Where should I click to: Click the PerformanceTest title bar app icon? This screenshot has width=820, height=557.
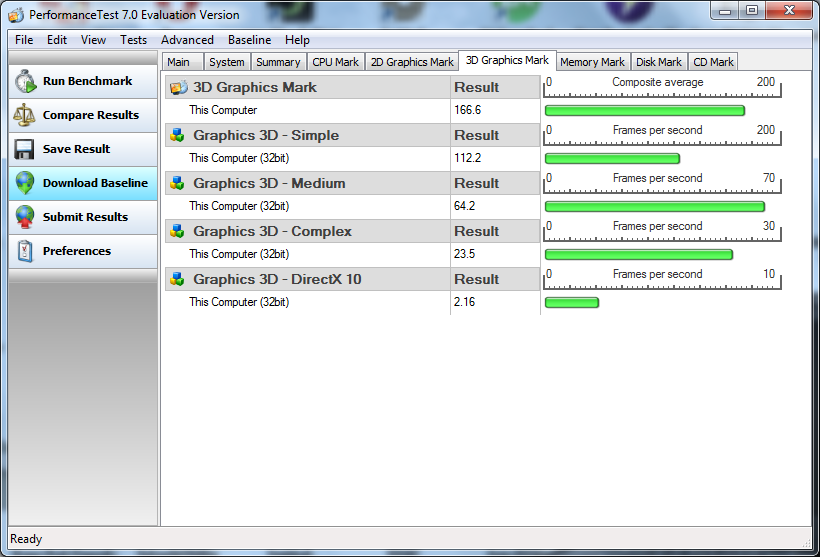click(16, 15)
